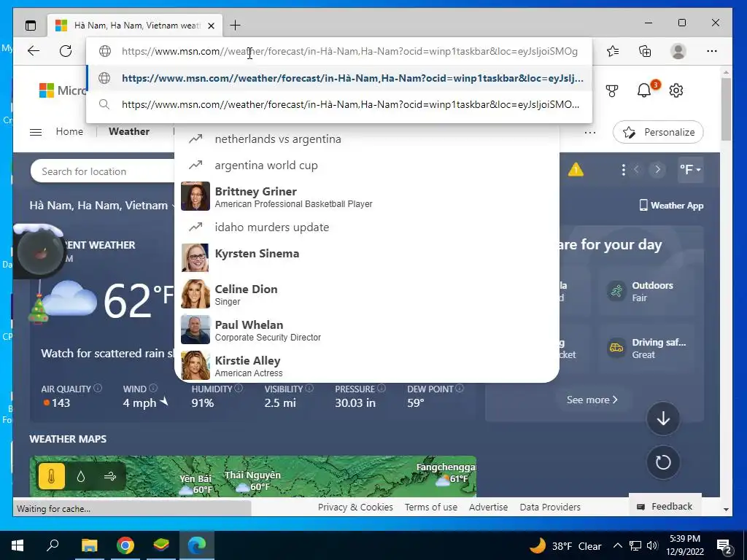
Task: Open the hamburger navigation menu
Action: (36, 132)
